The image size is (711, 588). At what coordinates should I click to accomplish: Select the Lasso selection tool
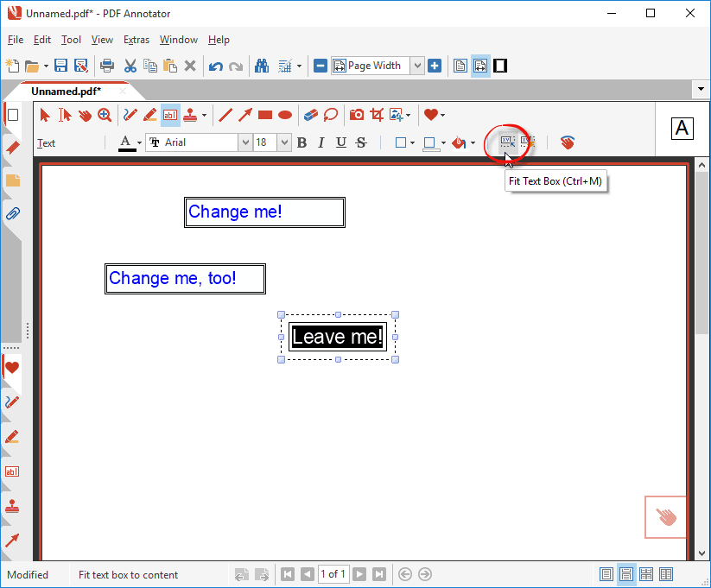click(x=331, y=115)
